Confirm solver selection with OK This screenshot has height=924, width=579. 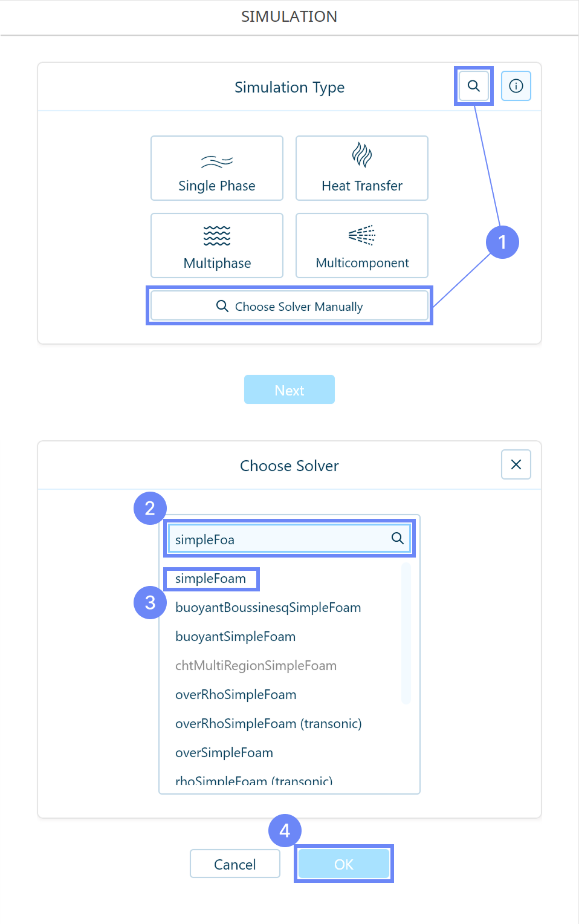point(343,864)
